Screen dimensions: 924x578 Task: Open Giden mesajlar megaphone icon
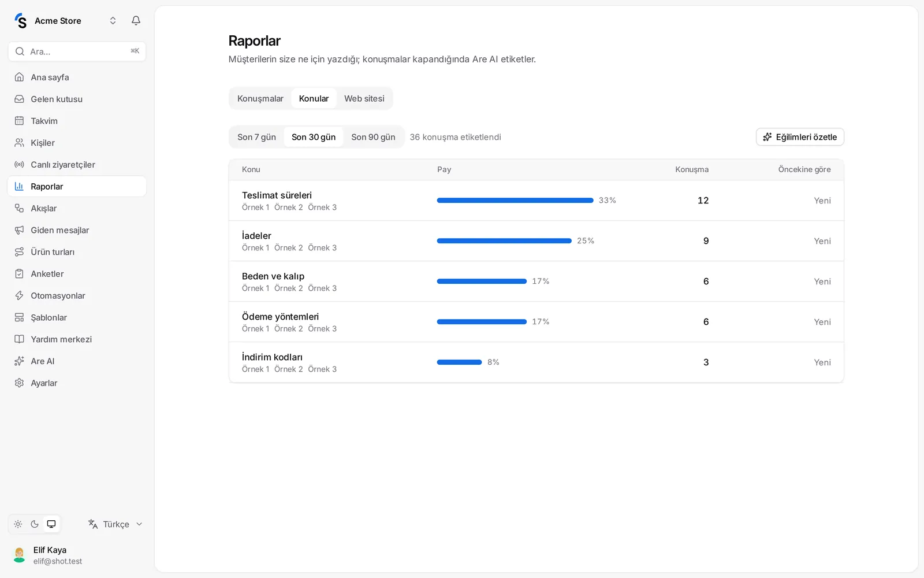click(x=19, y=230)
